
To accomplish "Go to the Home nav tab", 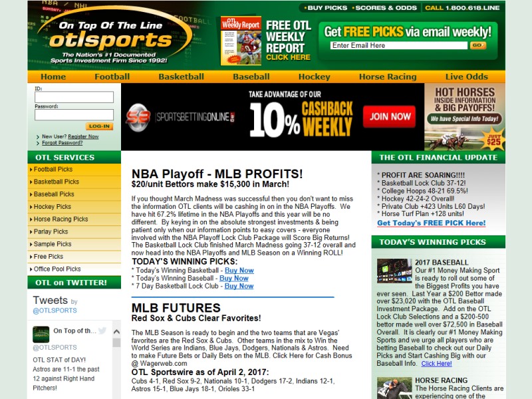I will [53, 76].
